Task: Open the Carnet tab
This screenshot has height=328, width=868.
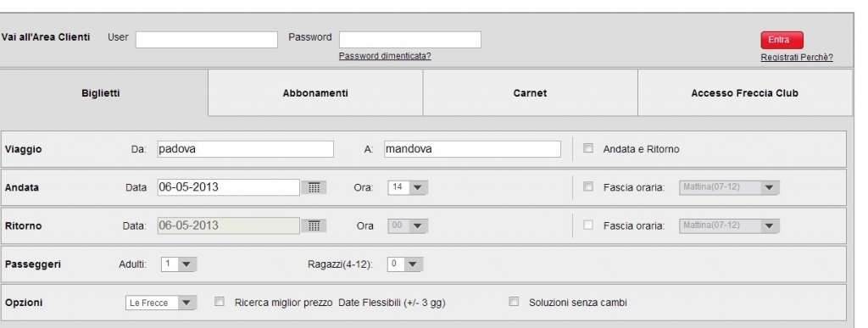Action: click(x=531, y=93)
